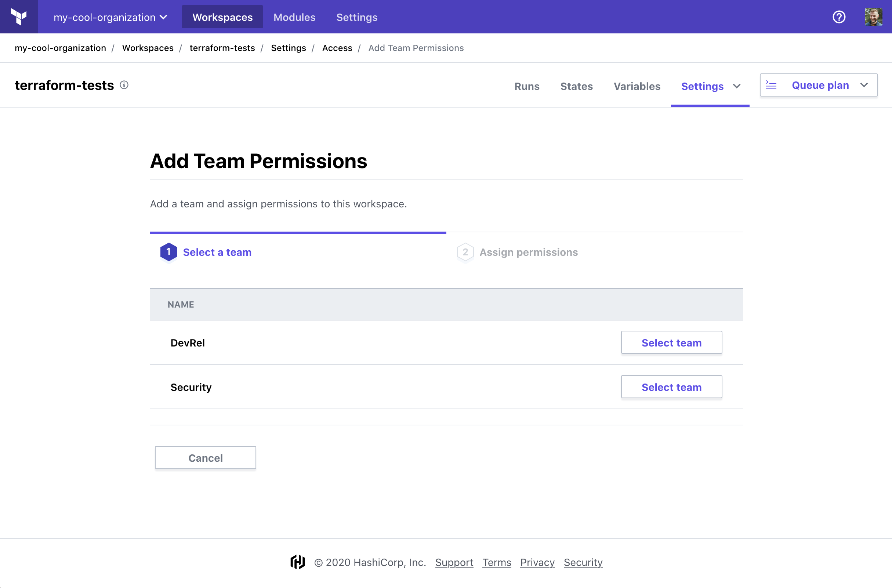892x588 pixels.
Task: Click the Settings breadcrumb link
Action: point(288,48)
